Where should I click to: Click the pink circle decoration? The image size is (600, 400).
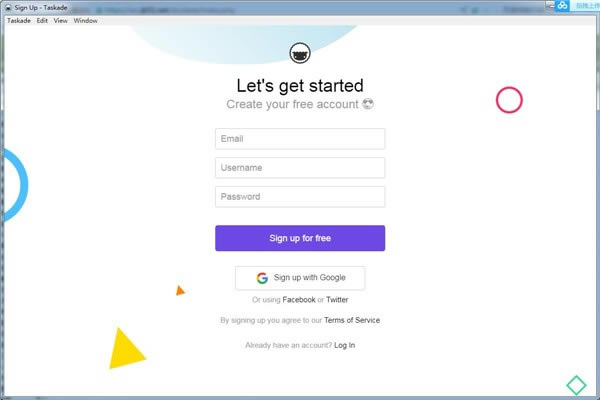[x=509, y=100]
